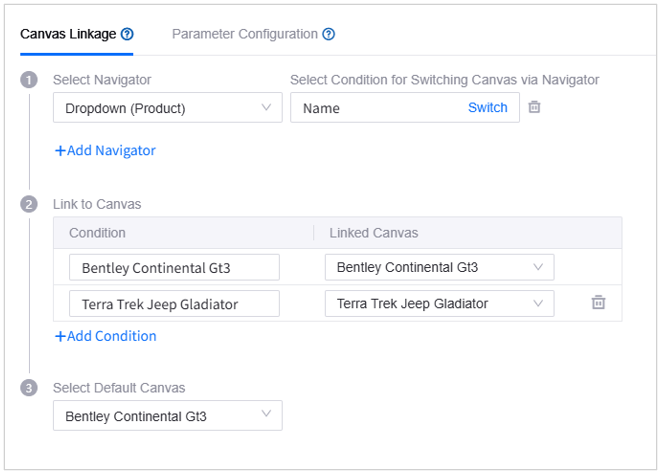Image resolution: width=665 pixels, height=476 pixels.
Task: Open help icon beside Canvas Linkage
Action: point(127,34)
